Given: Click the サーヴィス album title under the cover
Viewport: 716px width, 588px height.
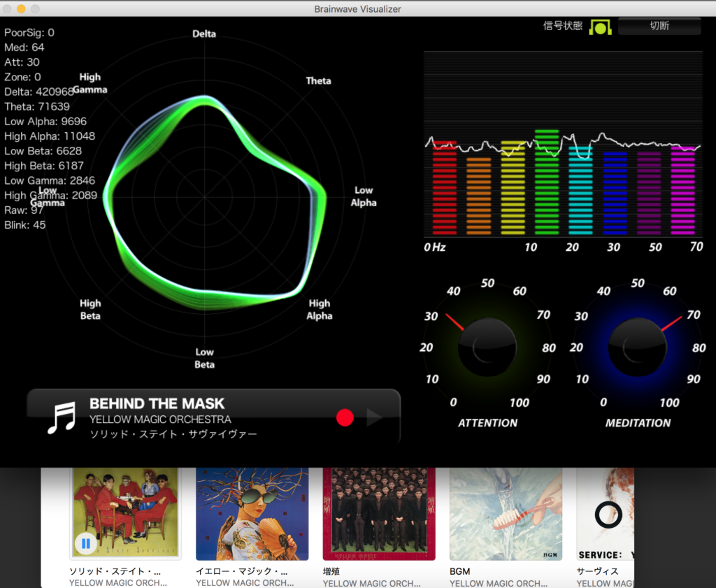Looking at the screenshot, I should point(598,571).
